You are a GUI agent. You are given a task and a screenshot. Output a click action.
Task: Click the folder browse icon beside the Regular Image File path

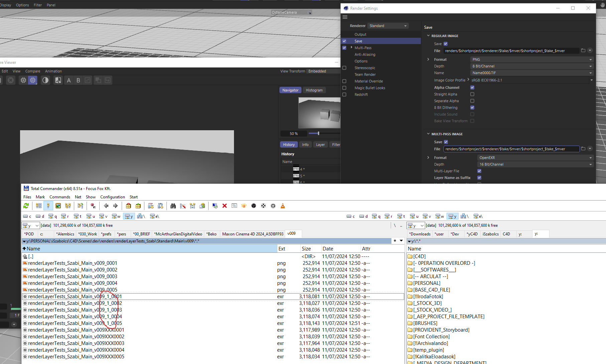583,50
